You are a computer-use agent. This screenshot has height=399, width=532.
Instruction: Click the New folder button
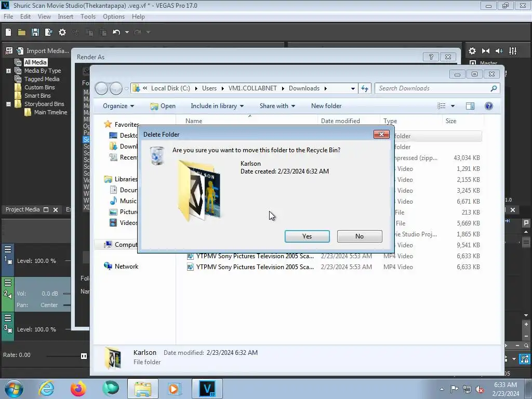click(x=326, y=106)
